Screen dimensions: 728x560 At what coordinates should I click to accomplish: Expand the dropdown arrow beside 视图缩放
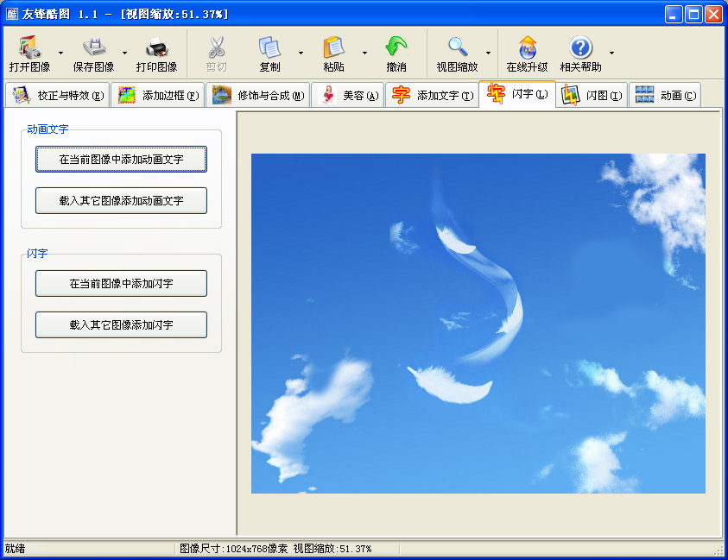tap(488, 53)
